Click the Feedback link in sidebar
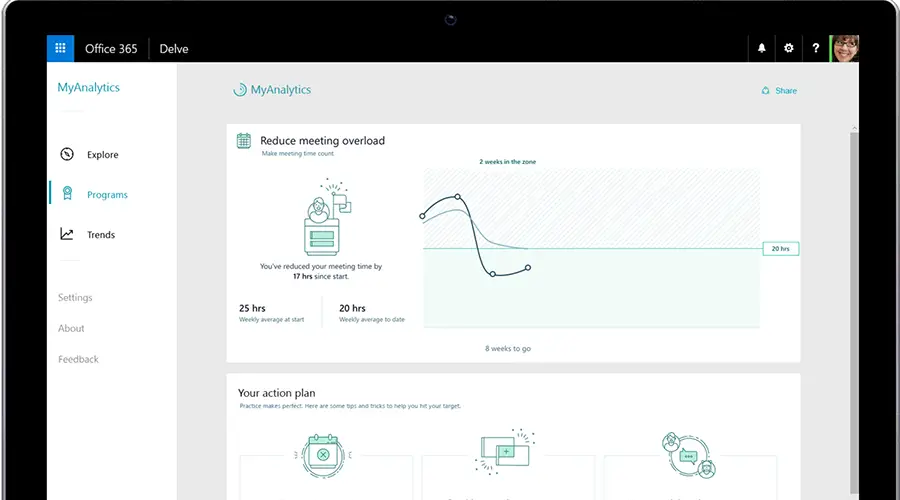The image size is (900, 500). tap(78, 359)
